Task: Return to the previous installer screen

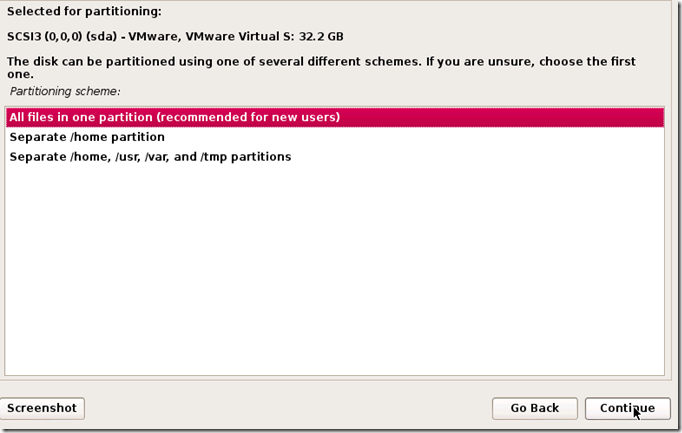Action: click(x=534, y=408)
